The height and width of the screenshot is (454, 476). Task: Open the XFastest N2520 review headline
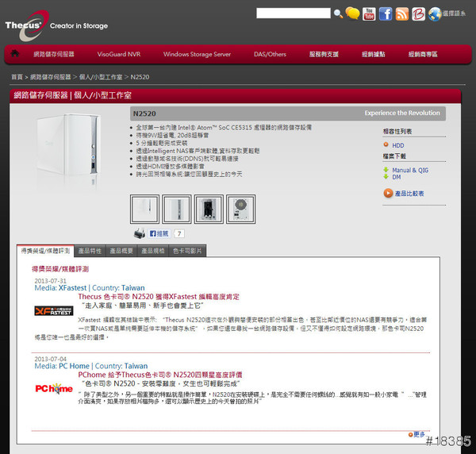(159, 297)
